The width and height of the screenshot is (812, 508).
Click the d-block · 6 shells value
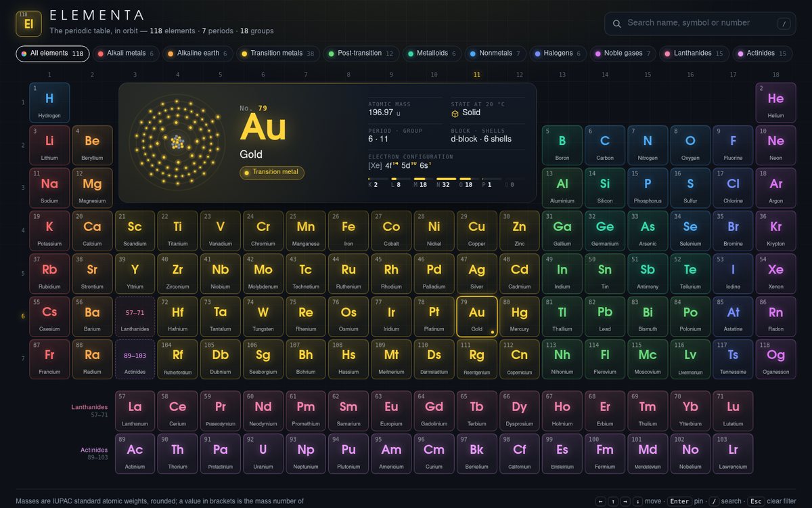tap(481, 139)
